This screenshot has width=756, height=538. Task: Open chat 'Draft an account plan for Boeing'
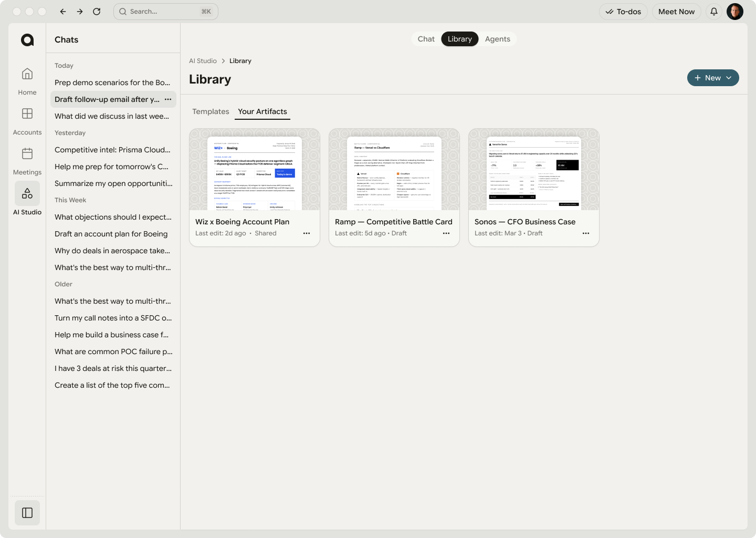(113, 234)
